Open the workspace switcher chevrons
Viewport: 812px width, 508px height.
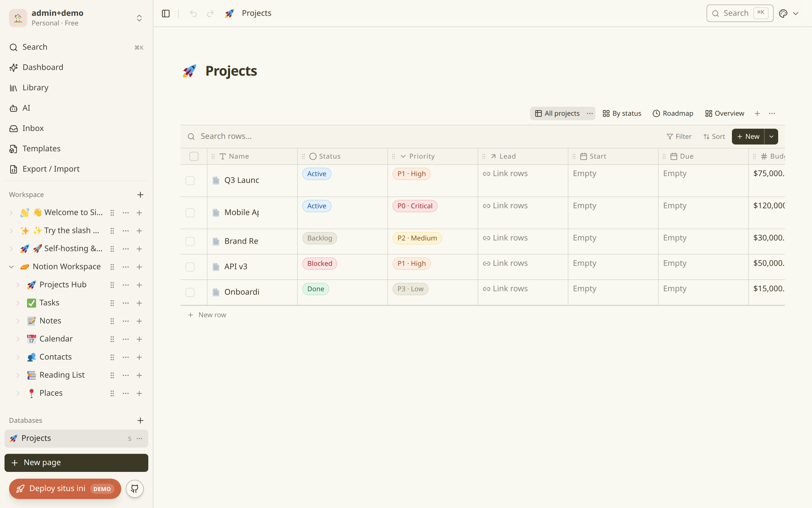(139, 18)
